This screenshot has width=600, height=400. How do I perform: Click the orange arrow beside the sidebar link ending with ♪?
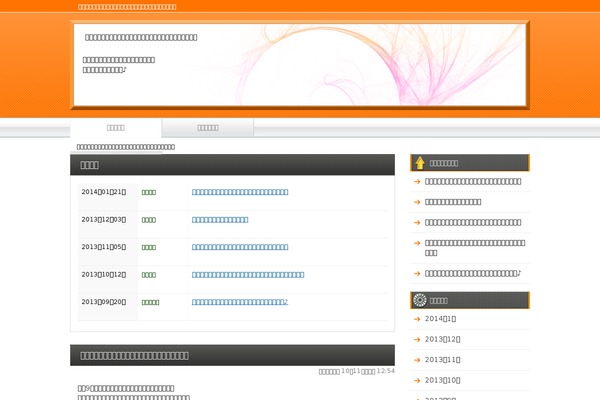(x=417, y=273)
